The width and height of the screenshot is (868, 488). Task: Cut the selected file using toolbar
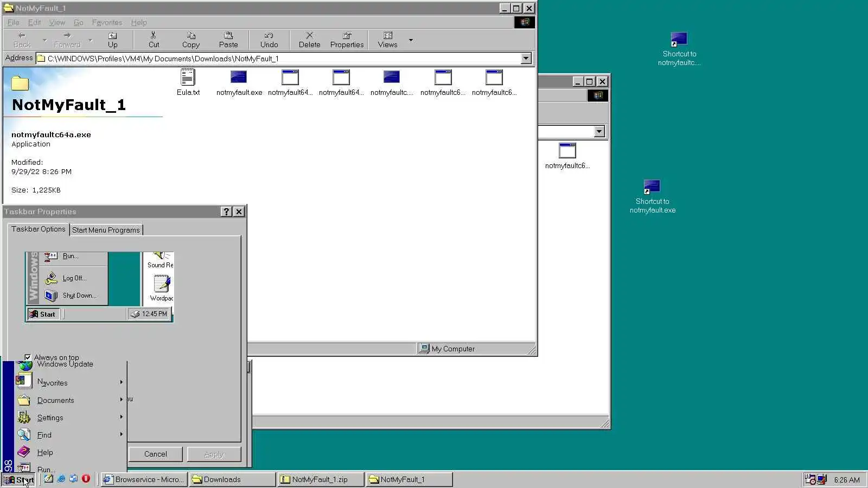coord(154,40)
